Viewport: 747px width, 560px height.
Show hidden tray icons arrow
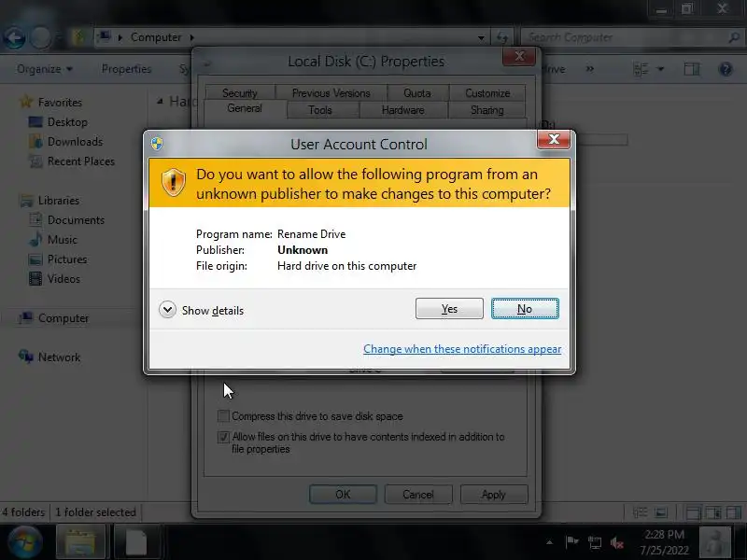pos(549,542)
